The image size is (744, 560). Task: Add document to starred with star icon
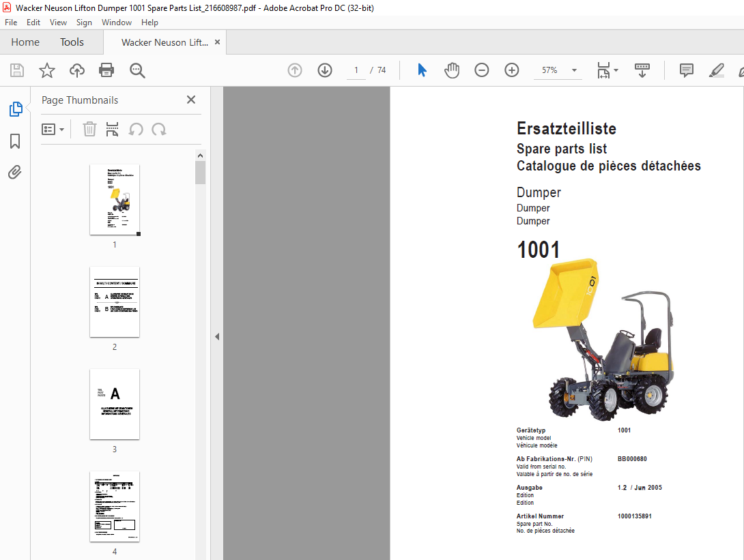coord(47,70)
